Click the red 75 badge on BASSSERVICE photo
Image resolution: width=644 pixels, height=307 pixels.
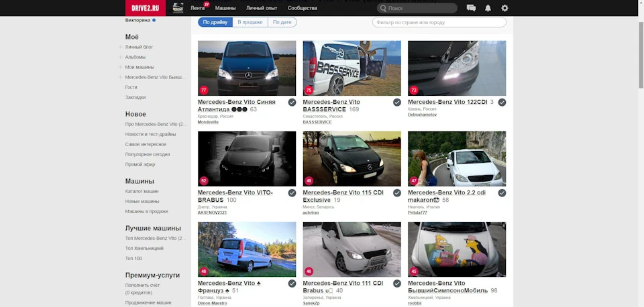[309, 90]
